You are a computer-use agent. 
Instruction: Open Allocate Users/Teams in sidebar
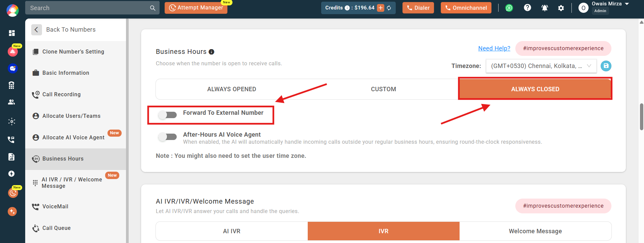(76, 116)
